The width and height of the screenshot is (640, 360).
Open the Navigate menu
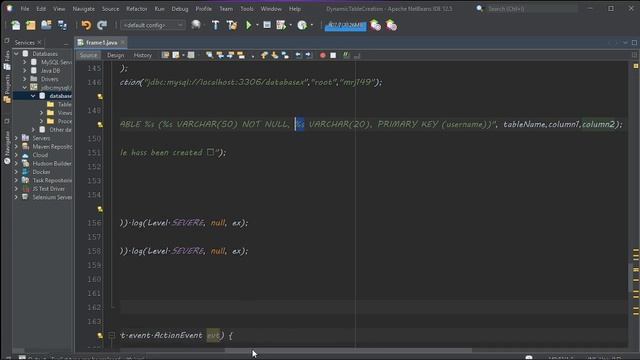pyautogui.click(x=84, y=9)
